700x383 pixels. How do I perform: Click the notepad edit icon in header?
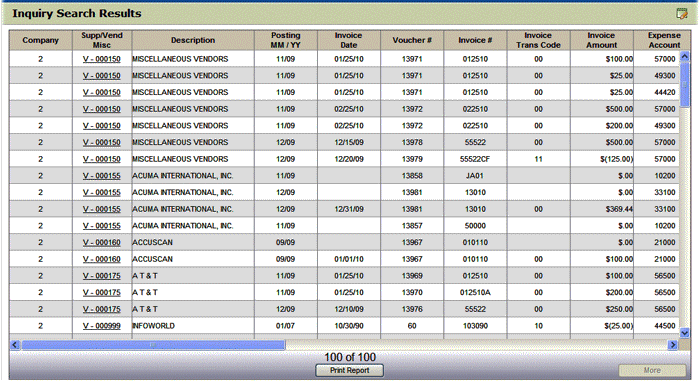pos(682,14)
